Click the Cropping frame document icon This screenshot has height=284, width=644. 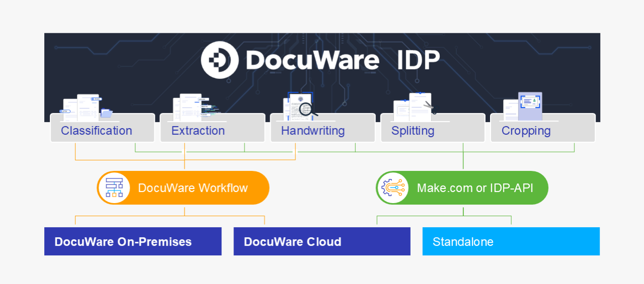tap(523, 106)
